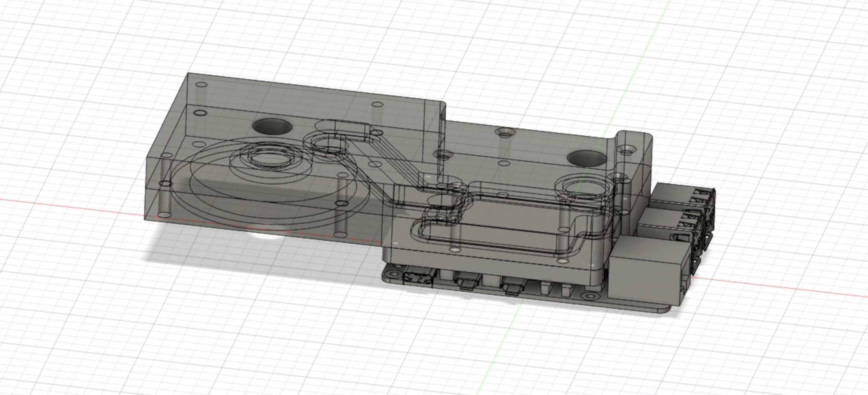The width and height of the screenshot is (868, 395).
Task: Select the upper rear USB port stack
Action: pos(682,195)
